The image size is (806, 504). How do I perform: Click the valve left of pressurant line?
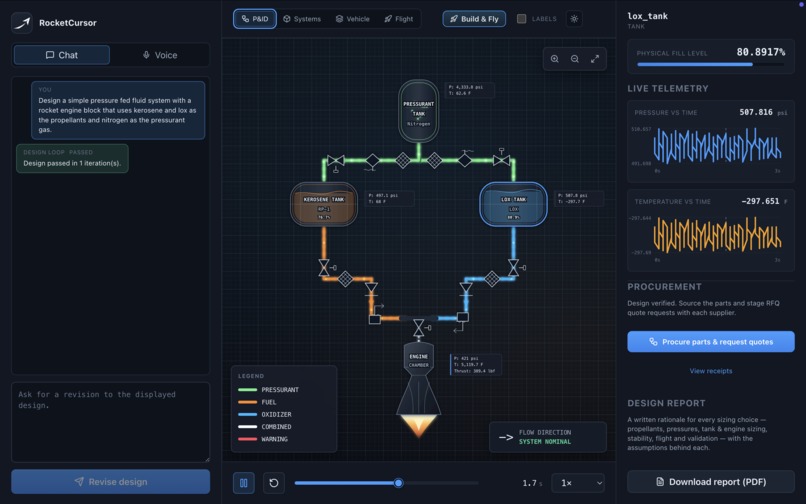(x=336, y=161)
